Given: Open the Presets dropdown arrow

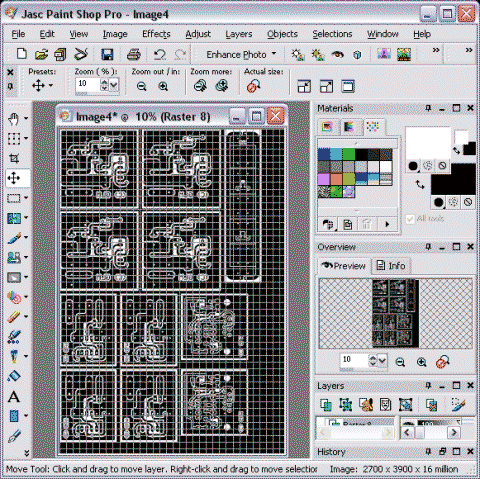Looking at the screenshot, I should pyautogui.click(x=51, y=86).
